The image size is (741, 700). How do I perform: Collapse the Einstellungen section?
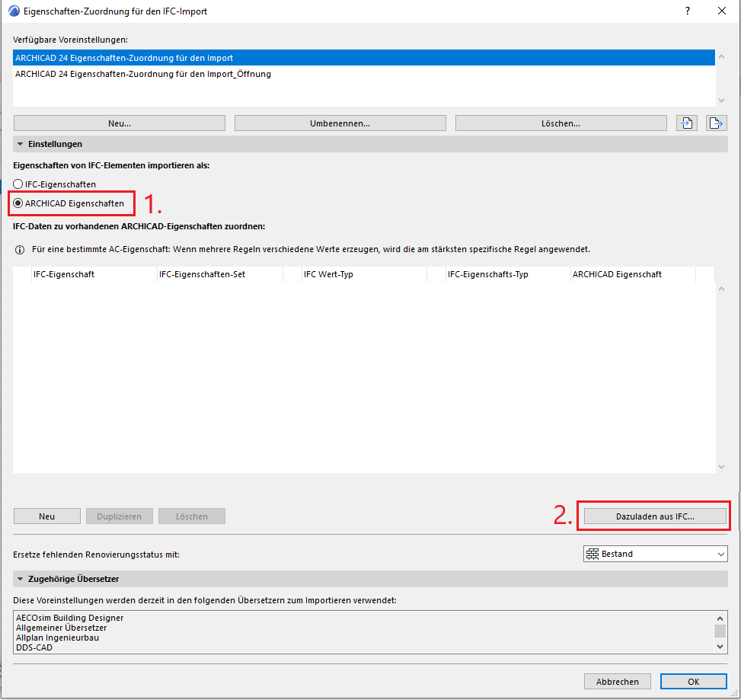(19, 144)
